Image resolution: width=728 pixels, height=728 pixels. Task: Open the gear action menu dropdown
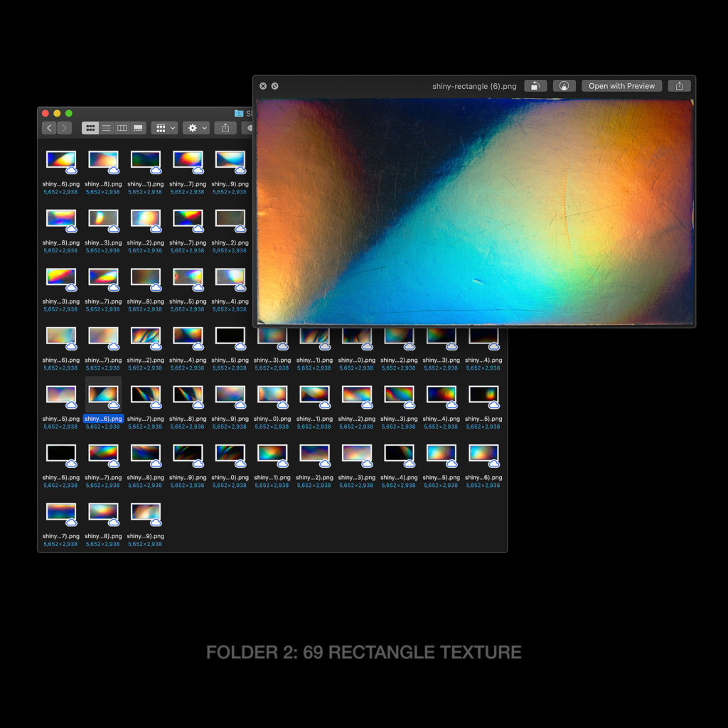[x=196, y=128]
